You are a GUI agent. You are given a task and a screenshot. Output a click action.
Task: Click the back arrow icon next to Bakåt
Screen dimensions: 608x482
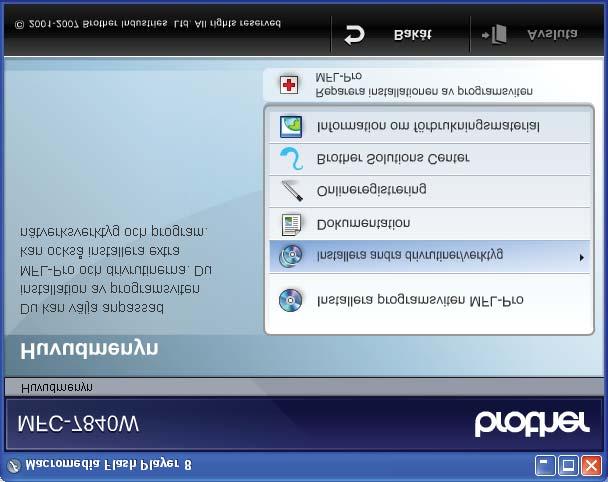(x=354, y=35)
